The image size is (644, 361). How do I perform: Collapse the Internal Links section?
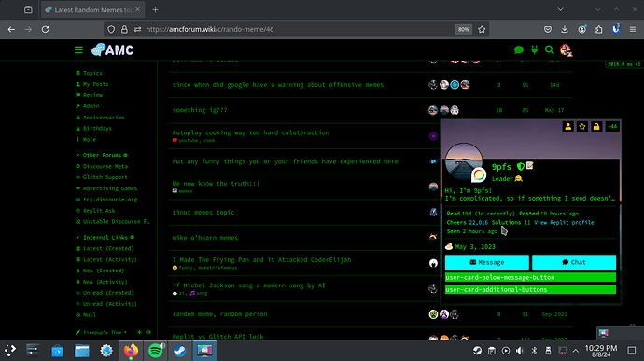[105, 237]
